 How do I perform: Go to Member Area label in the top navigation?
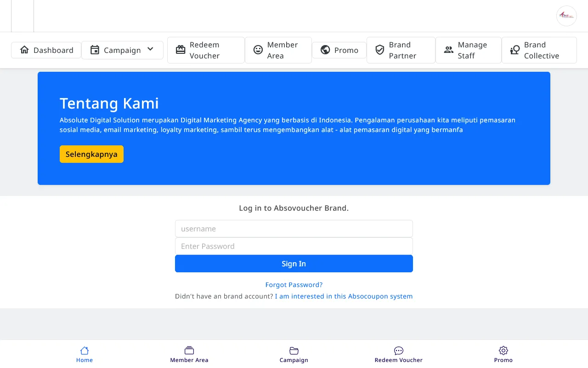283,50
